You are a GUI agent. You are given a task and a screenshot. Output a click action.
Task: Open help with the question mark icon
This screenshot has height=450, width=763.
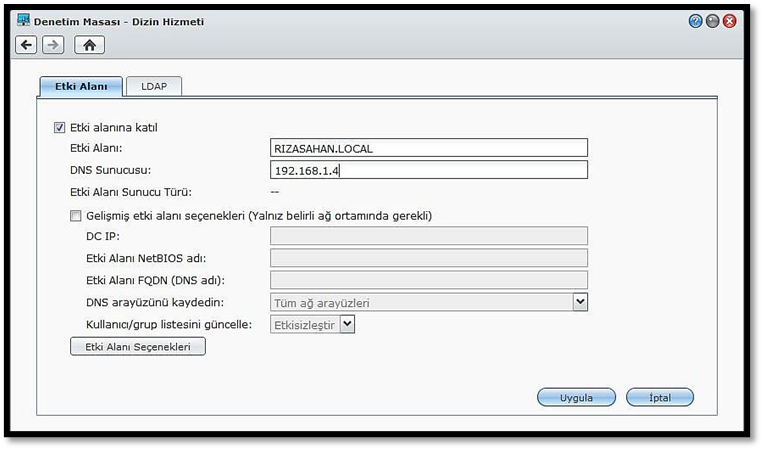tap(695, 21)
